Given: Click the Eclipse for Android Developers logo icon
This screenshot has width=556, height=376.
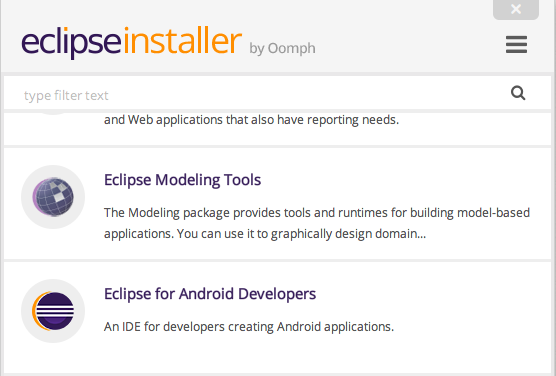Looking at the screenshot, I should [53, 311].
